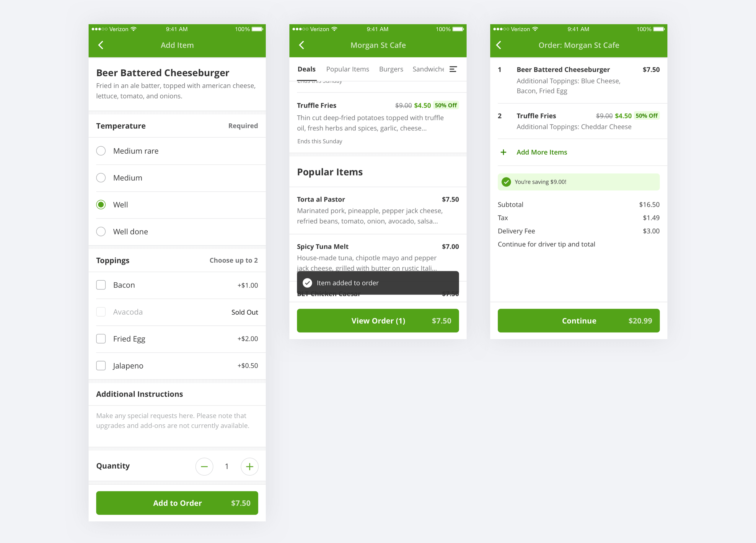Open the Burgers tab
The width and height of the screenshot is (756, 543).
tap(391, 69)
